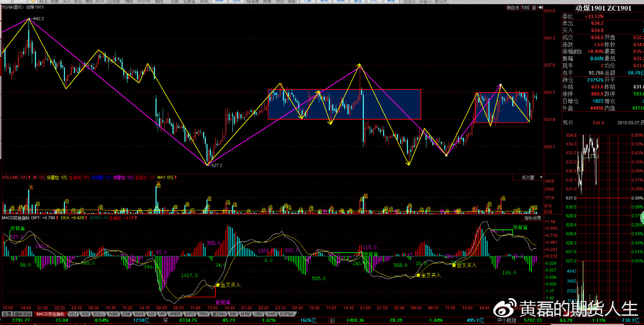Click the arrow icon right of 均线 button
Viewport: 644px width, 325px height.
click(540, 8)
